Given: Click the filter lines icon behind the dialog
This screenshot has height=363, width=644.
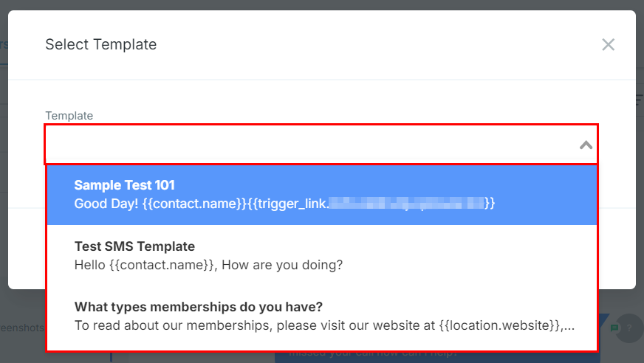Looking at the screenshot, I should [640, 100].
